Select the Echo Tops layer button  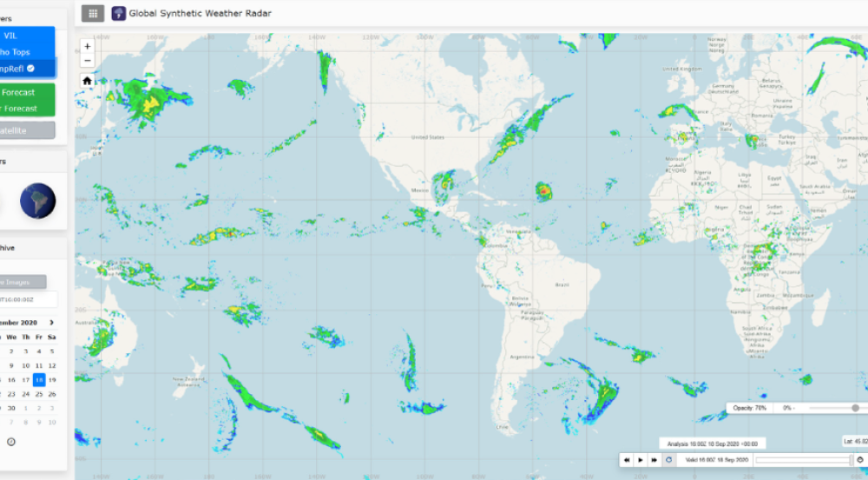coord(27,52)
